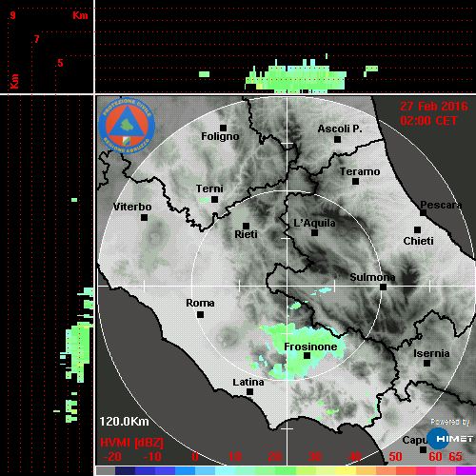The image size is (476, 476).
Task: Click the 5 km height label
Action: point(60,63)
